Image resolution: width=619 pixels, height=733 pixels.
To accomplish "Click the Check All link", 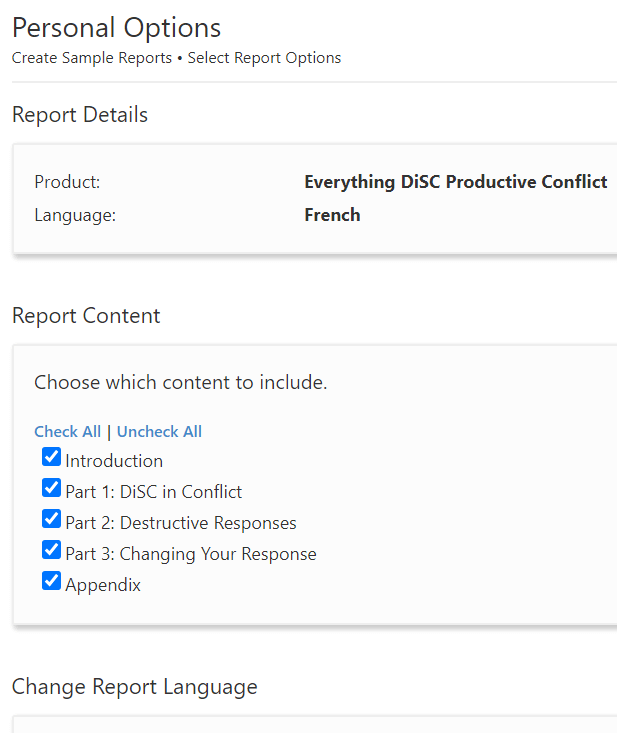I will [67, 431].
